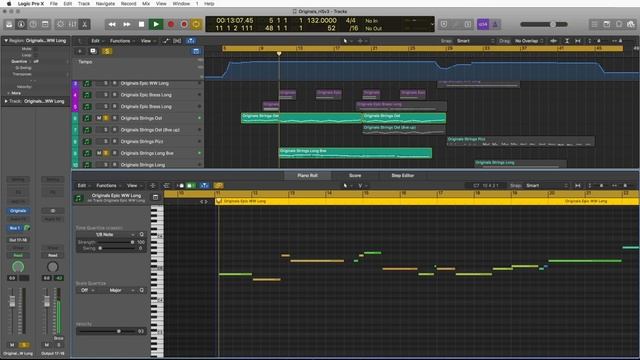Click the Stop transport button
640x360 pixels.
point(142,24)
